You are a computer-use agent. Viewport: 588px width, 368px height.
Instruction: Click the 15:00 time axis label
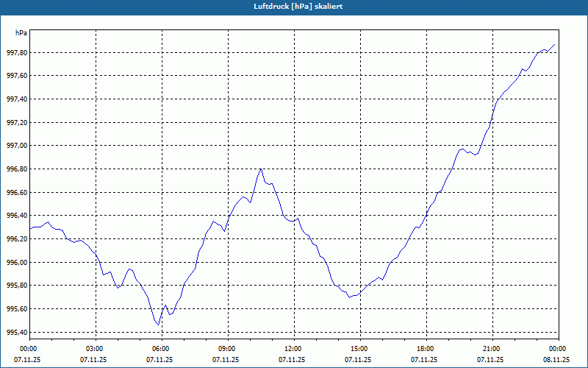[x=360, y=349]
